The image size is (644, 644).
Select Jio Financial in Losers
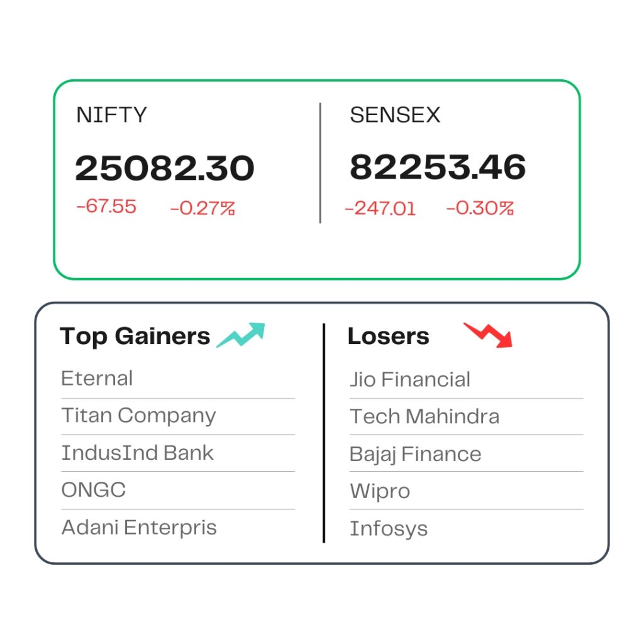coord(410,379)
